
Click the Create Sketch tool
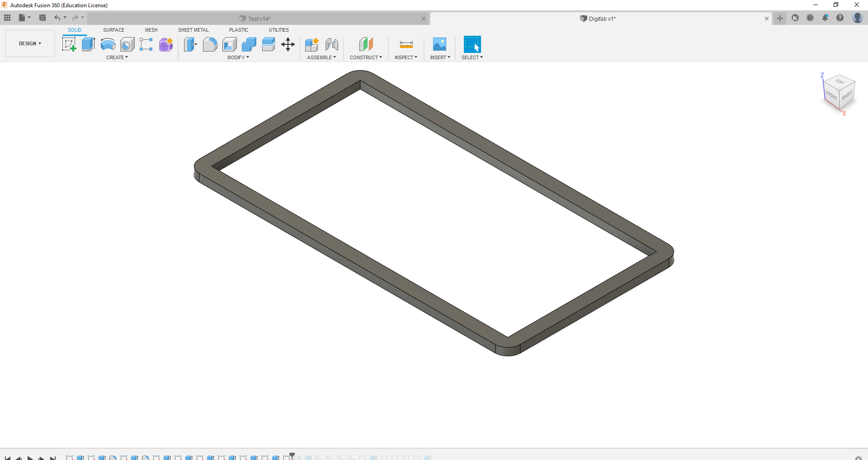click(69, 44)
